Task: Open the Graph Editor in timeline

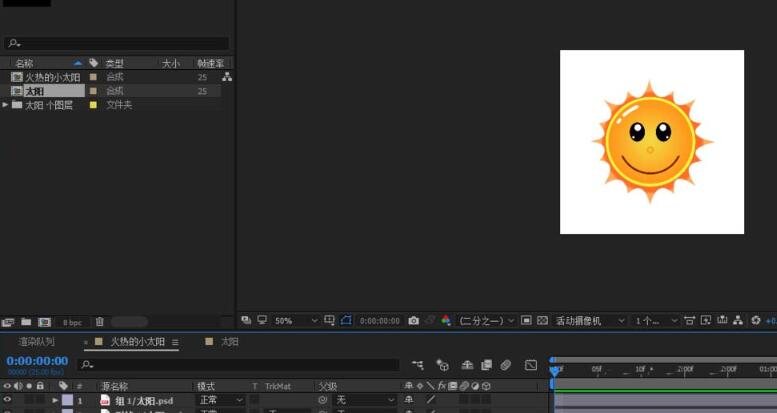Action: tap(530, 365)
